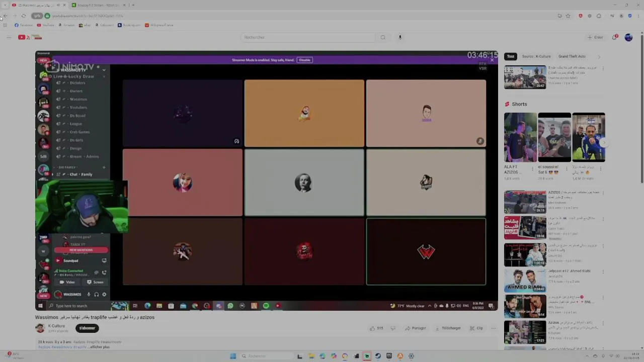Open the Epic Games taskbar icon
Screen dimensions: 644x362
point(389,356)
